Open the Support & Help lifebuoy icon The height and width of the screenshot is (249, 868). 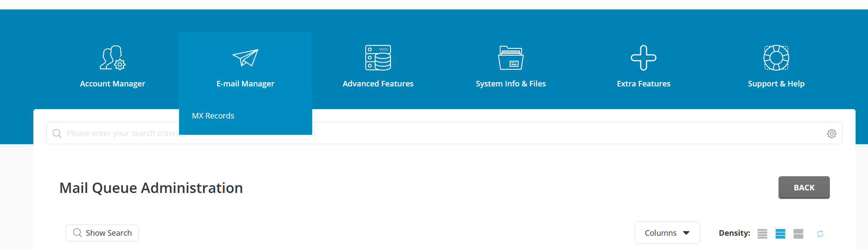point(776,58)
